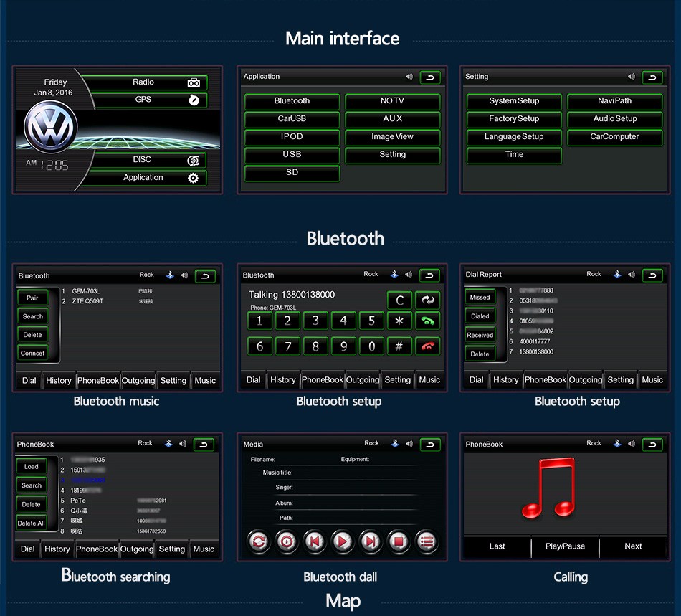Switch to History tab on dial pad screen
The width and height of the screenshot is (681, 616).
click(282, 380)
